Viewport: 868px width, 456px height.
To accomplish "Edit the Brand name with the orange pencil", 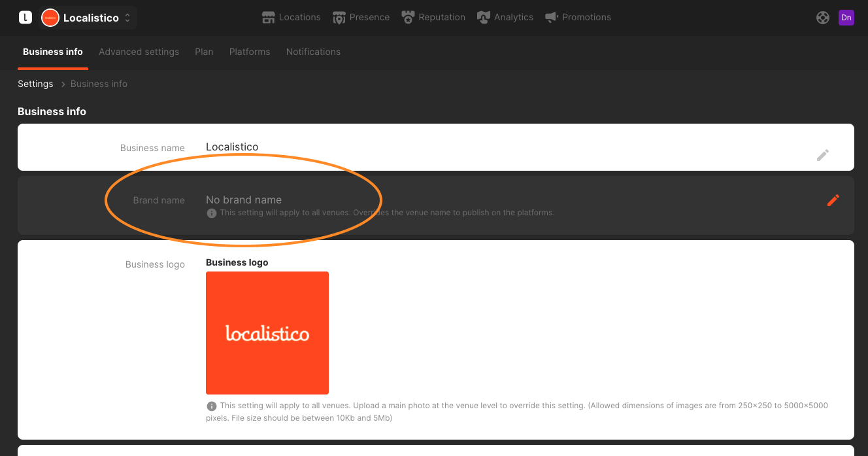I will tap(833, 201).
